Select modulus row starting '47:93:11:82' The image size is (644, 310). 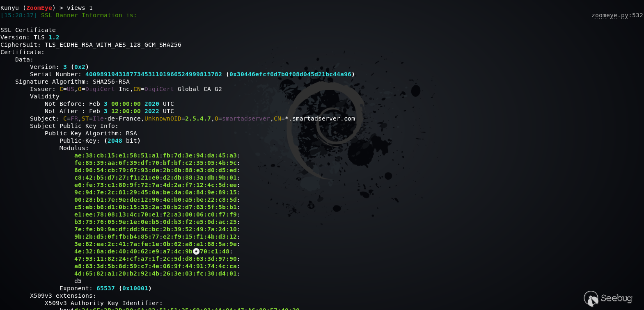[157, 259]
